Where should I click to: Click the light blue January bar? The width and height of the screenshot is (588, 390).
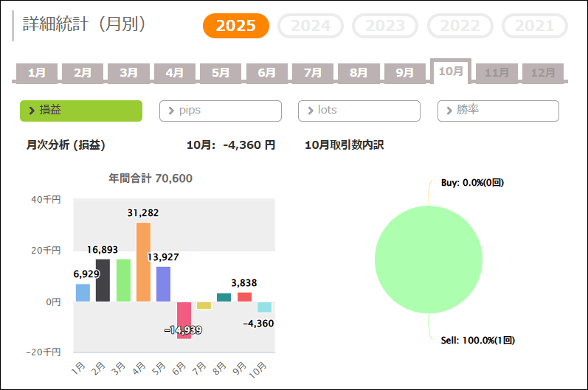pyautogui.click(x=83, y=293)
